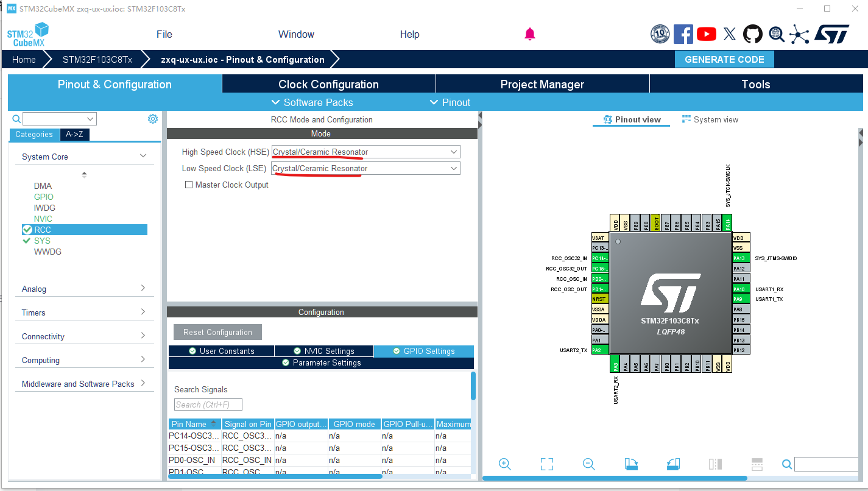Open the Help menu

point(409,34)
